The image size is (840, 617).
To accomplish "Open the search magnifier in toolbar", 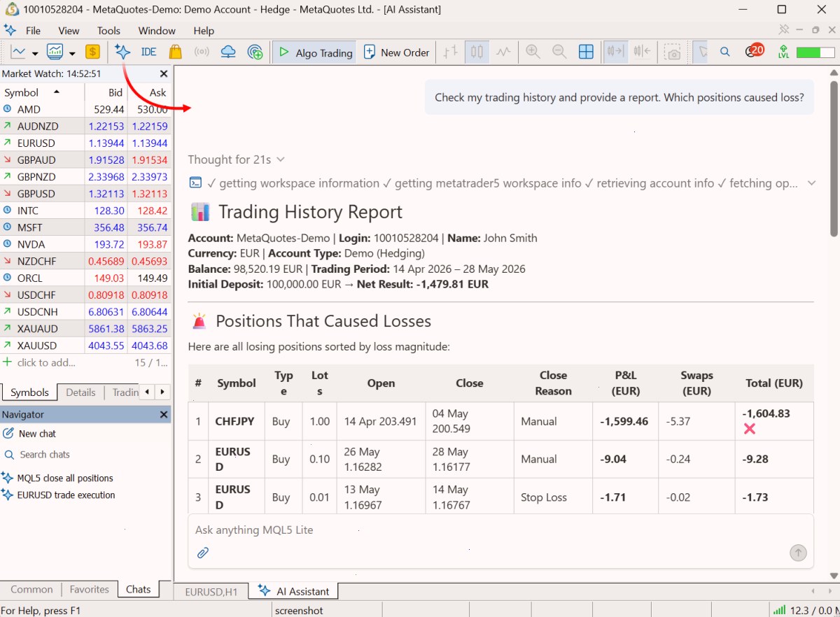I will pos(725,52).
